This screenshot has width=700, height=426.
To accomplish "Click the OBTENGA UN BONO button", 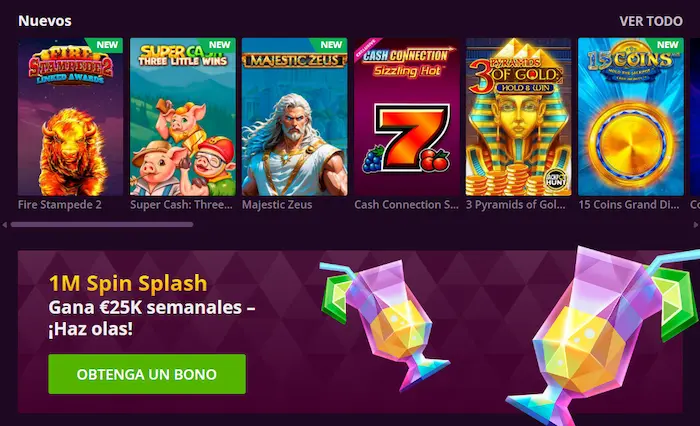I will pos(147,374).
